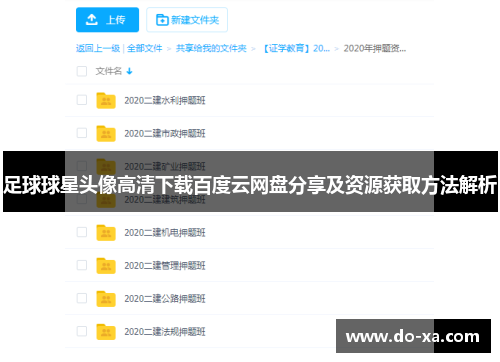Open 全部文件 breadcrumb link

[144, 48]
